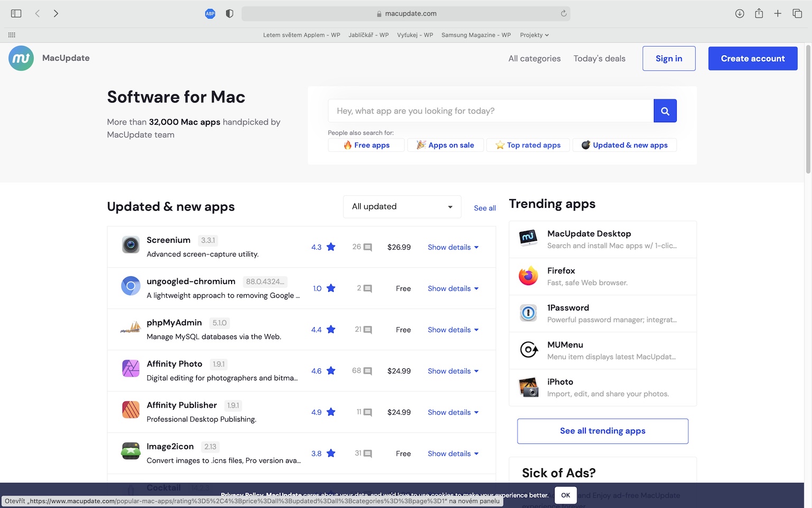
Task: Select the Free apps search suggestion
Action: pyautogui.click(x=366, y=145)
